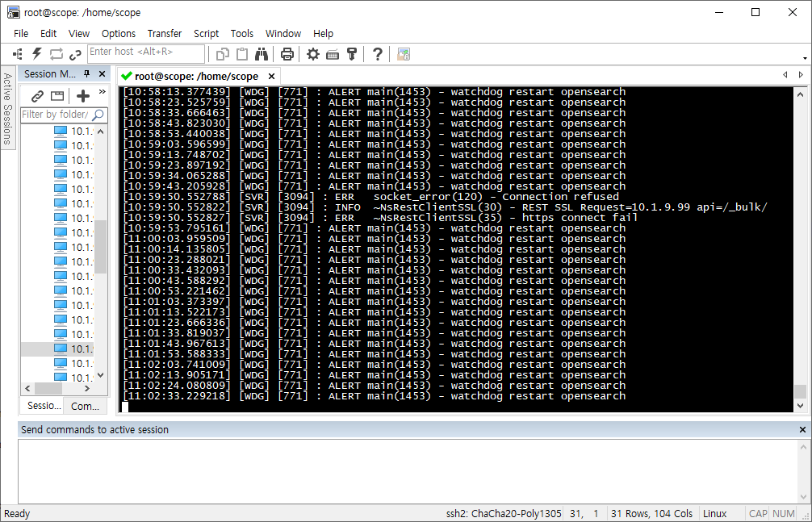The width and height of the screenshot is (812, 522).
Task: Close the Session Manager panel
Action: point(102,74)
